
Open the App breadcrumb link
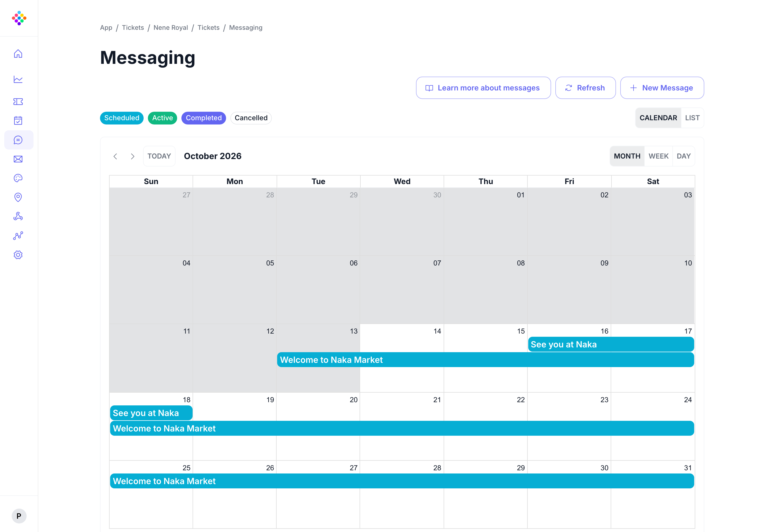coord(106,28)
